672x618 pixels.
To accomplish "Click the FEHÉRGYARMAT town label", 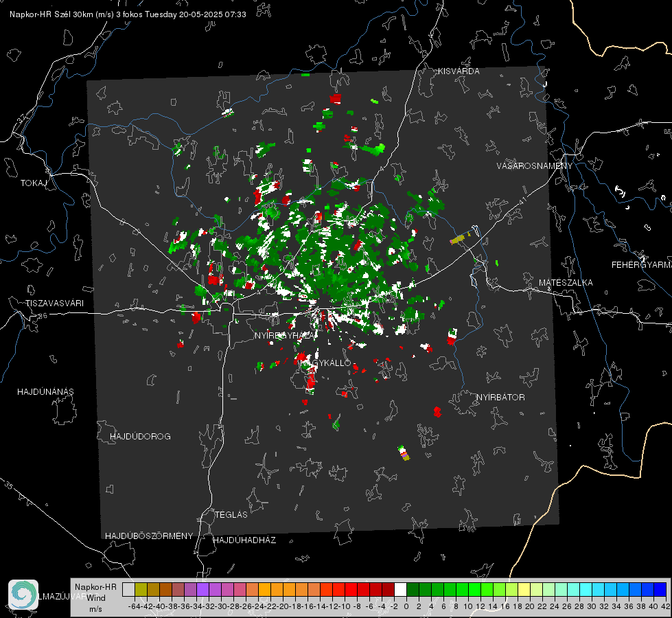I will (x=641, y=265).
